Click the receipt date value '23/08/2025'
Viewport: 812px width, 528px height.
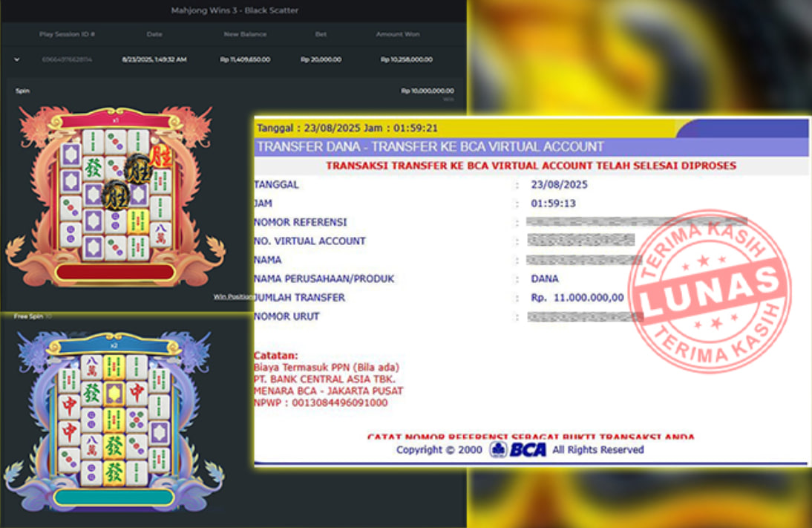[560, 184]
